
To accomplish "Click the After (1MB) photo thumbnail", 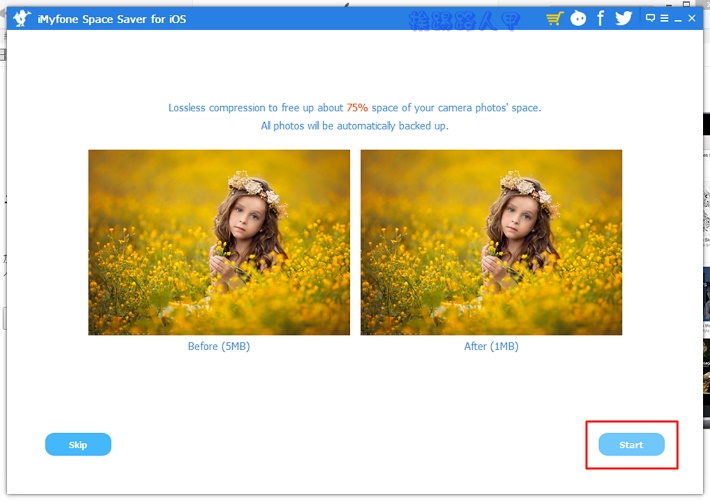I will [491, 242].
